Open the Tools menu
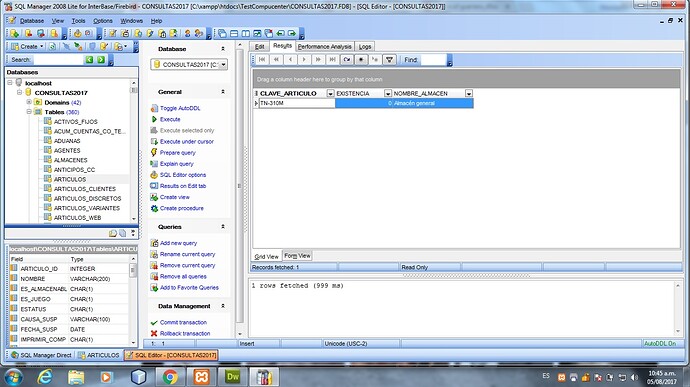This screenshot has height=387, width=690. 78,21
